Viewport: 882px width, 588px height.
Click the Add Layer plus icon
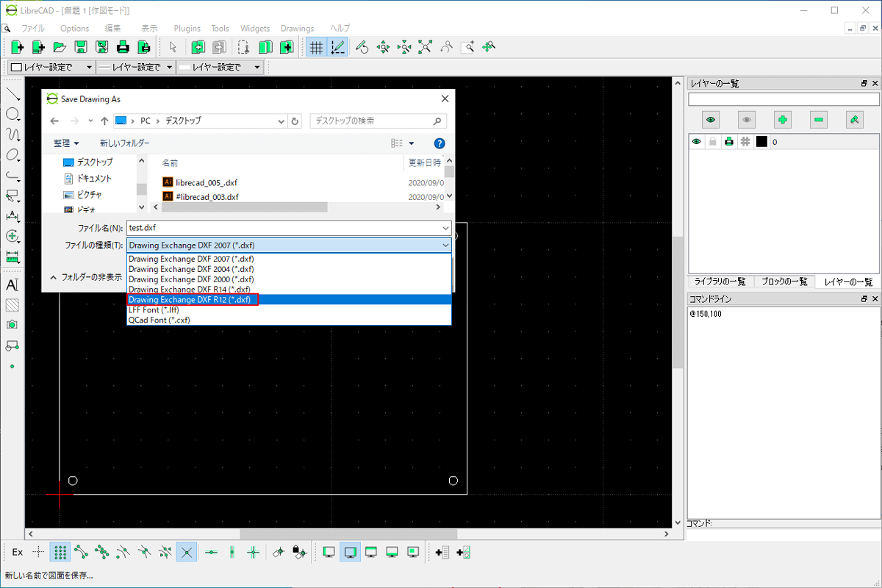[783, 120]
